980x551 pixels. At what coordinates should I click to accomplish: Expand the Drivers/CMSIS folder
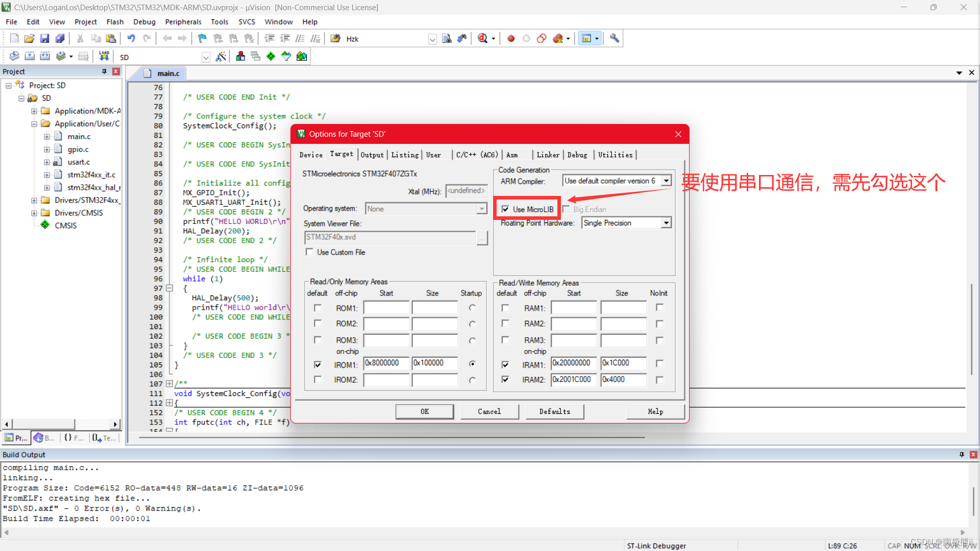pos(34,213)
